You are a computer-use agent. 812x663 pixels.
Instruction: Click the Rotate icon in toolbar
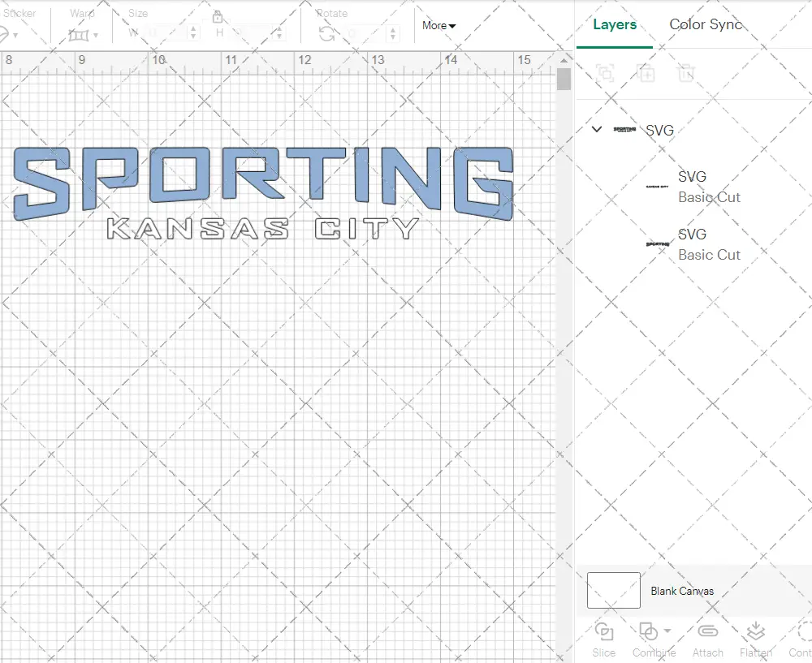(326, 34)
